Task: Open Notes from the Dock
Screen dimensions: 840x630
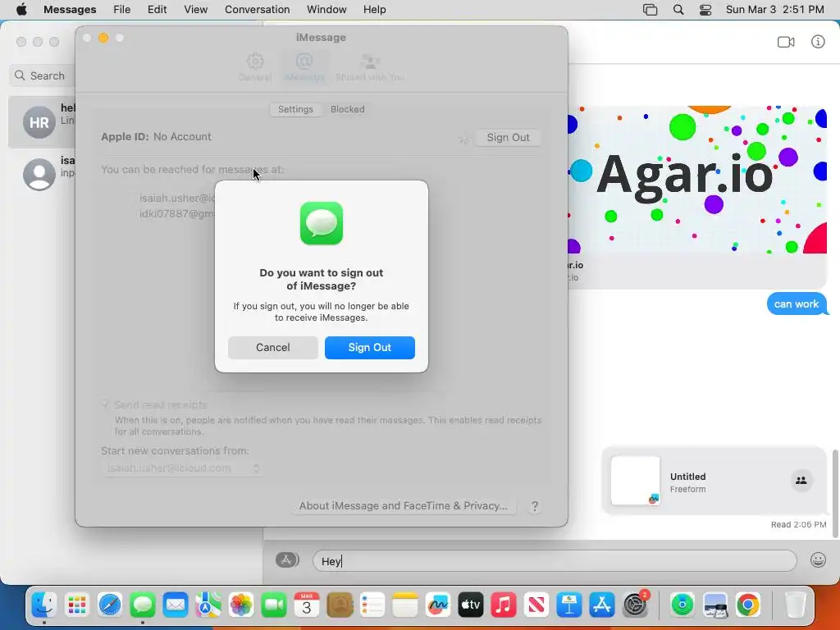Action: pos(405,605)
